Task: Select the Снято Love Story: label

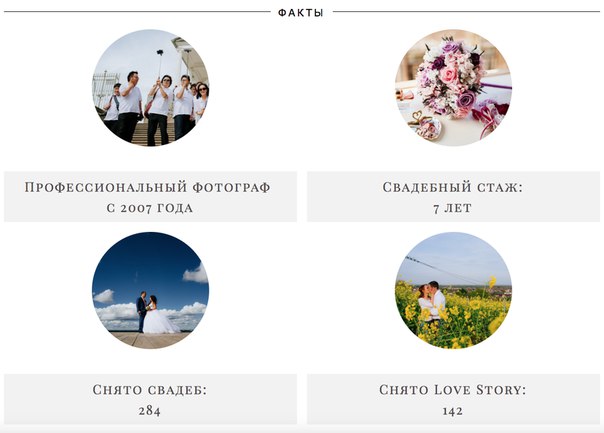Action: [453, 389]
